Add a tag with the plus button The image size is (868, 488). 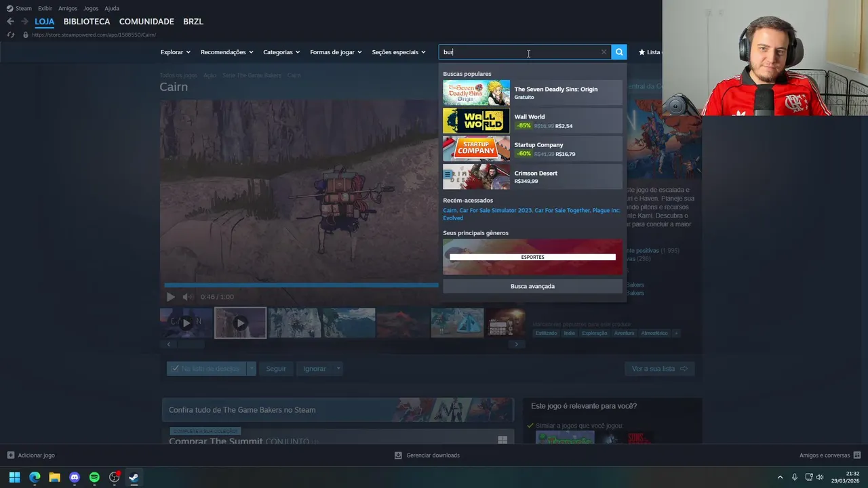(x=675, y=333)
